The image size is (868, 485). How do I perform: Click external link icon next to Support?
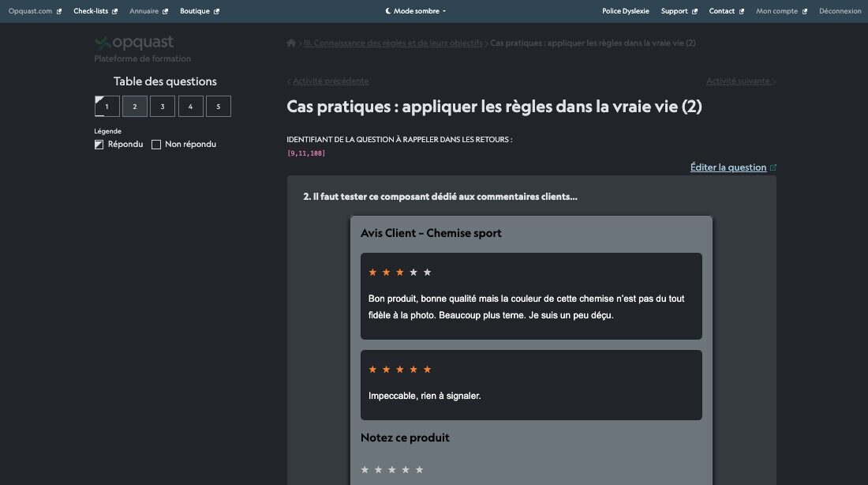click(697, 11)
